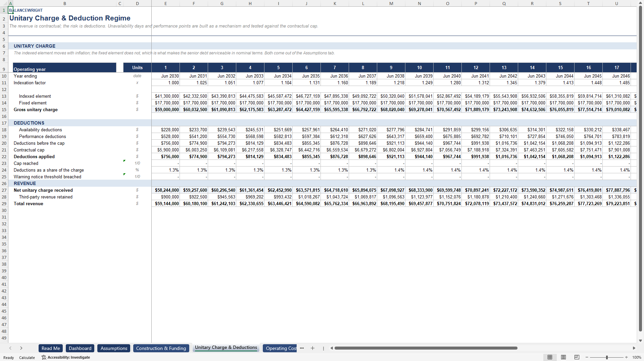Select year 1 gross charge $59,000,000
644x361 pixels.
click(x=165, y=109)
